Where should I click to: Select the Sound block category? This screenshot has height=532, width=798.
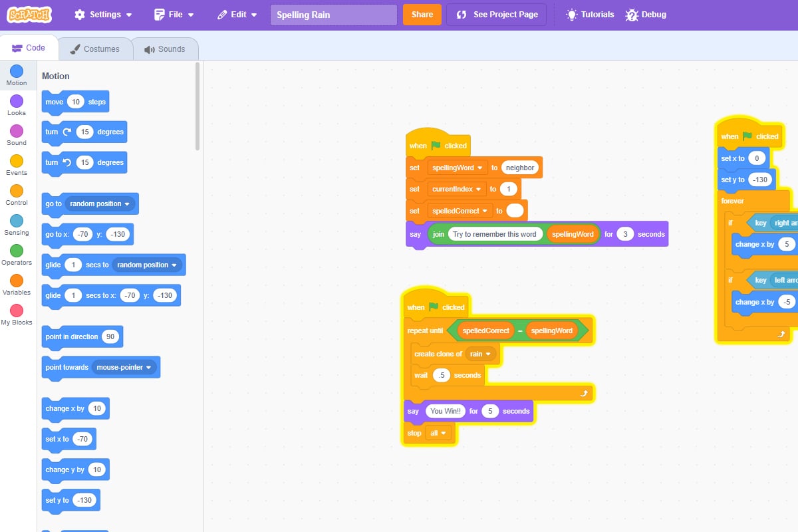17,136
